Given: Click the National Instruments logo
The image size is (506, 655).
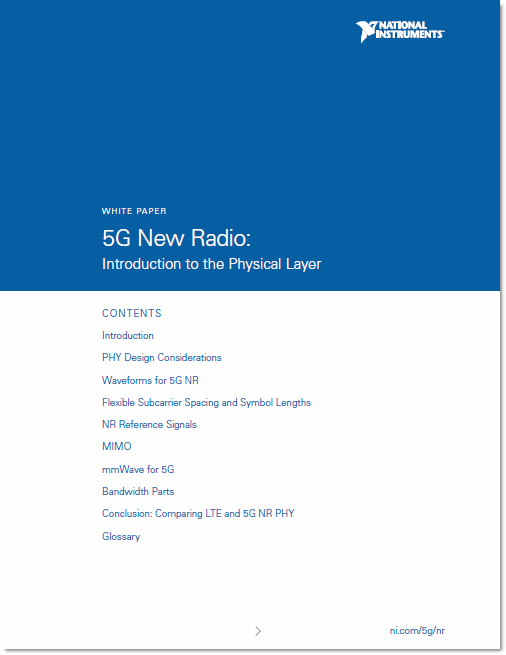Looking at the screenshot, I should click(400, 31).
